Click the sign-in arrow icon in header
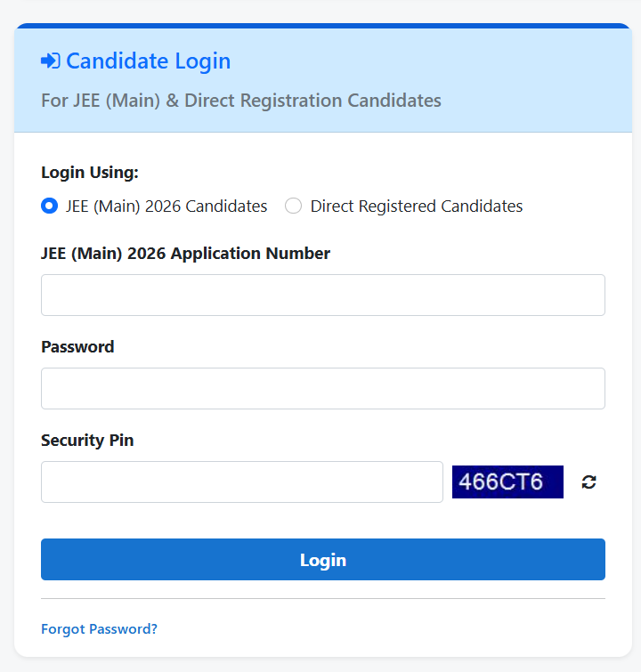This screenshot has width=641, height=672. pos(50,61)
